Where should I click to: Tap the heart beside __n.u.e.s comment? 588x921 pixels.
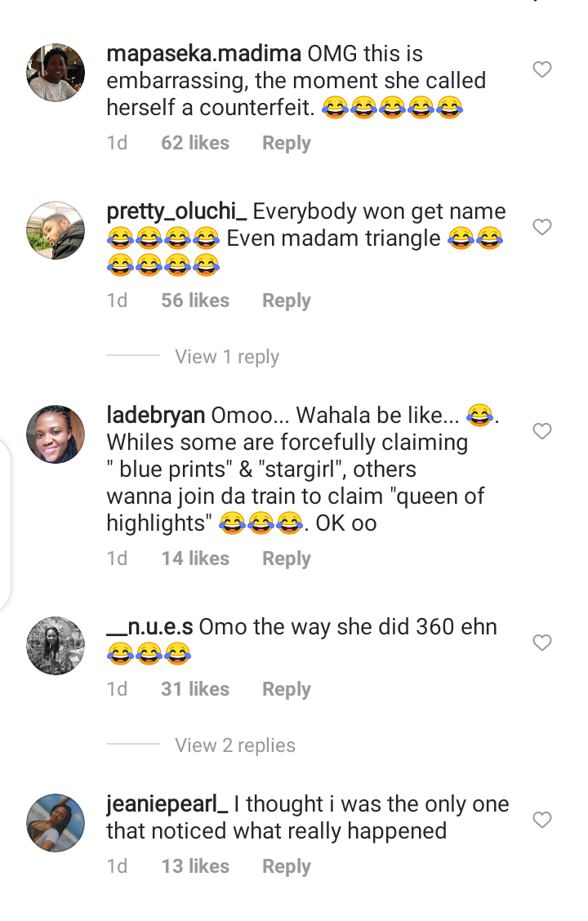pos(541,643)
